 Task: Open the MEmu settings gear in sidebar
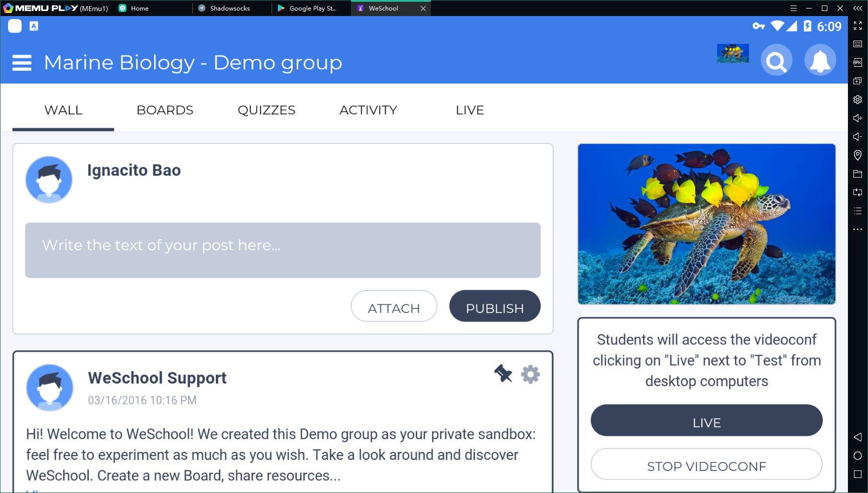pyautogui.click(x=857, y=99)
